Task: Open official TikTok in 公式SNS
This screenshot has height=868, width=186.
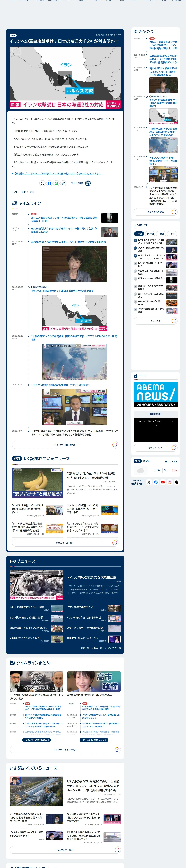Action: coord(177,482)
